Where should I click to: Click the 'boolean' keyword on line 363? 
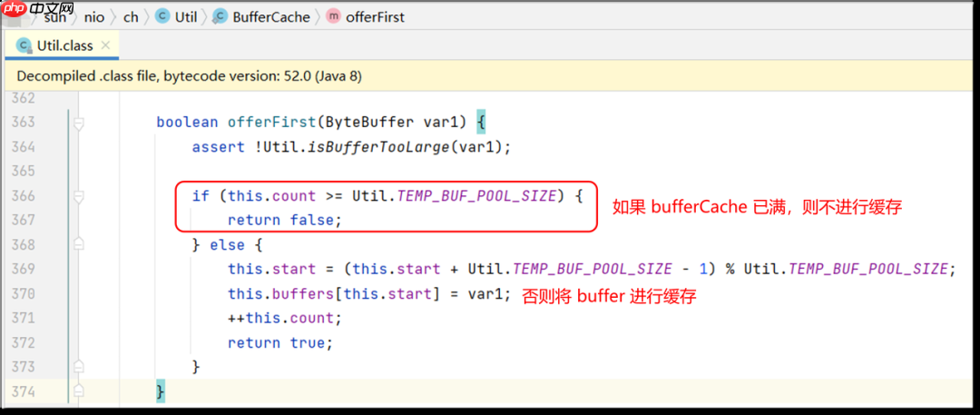tap(187, 123)
